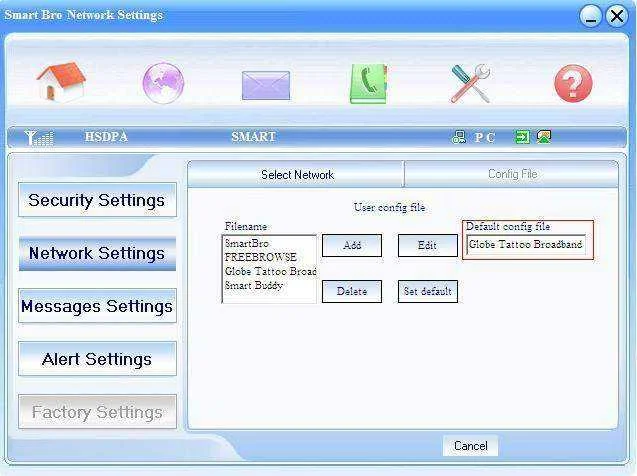Open the envelope Messages icon
Screen dimensions: 637x476
266,85
